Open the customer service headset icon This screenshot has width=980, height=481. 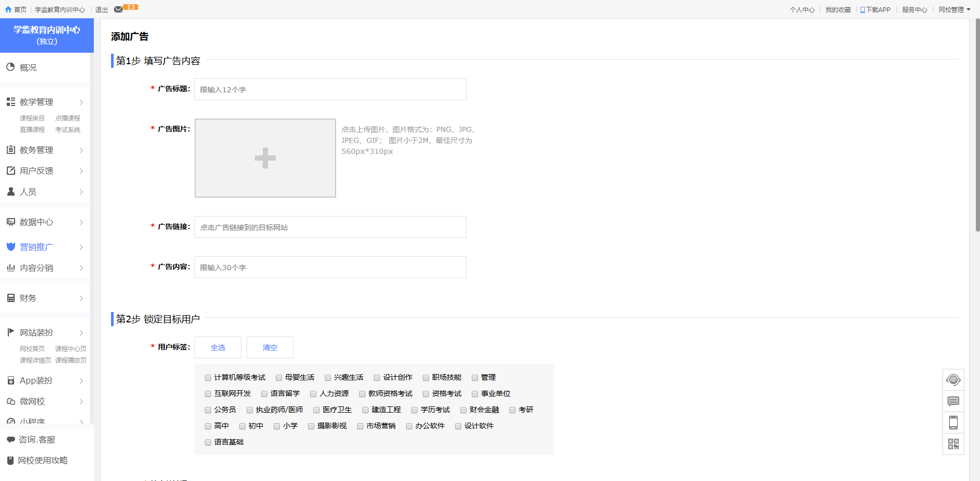(953, 380)
